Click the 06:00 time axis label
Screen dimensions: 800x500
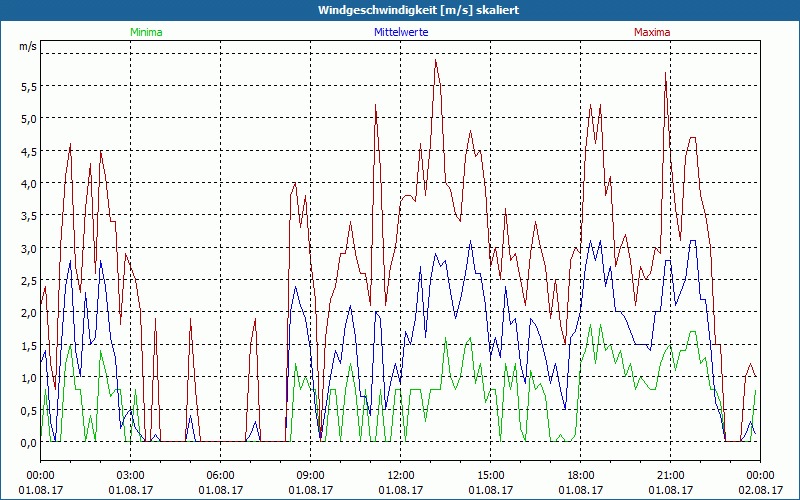pyautogui.click(x=220, y=476)
